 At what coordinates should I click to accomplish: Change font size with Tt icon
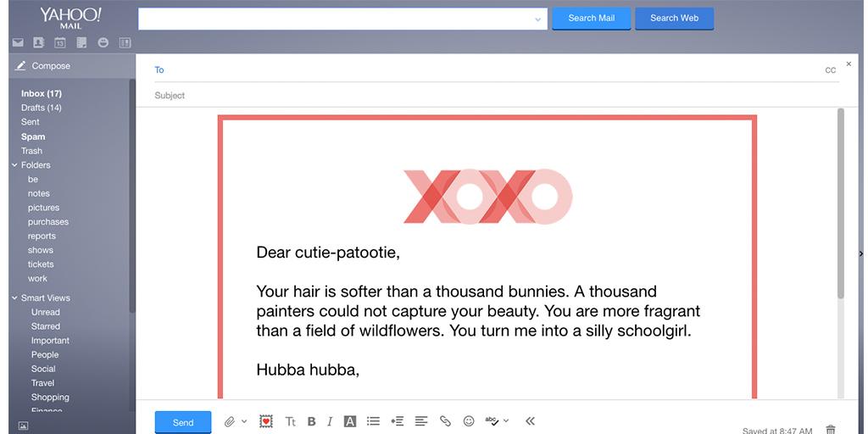tap(290, 422)
